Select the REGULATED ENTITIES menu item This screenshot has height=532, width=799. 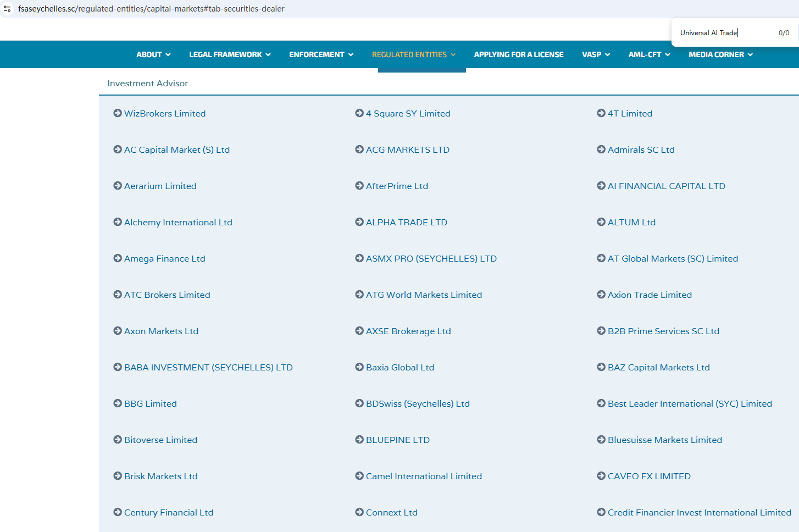coord(413,54)
